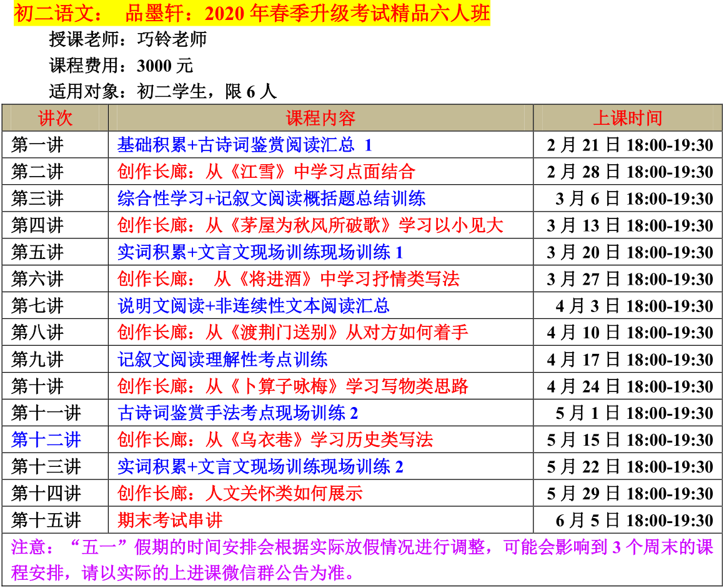Click the teacher name line 巧铃老师
Image resolution: width=724 pixels, height=588 pixels.
tap(127, 40)
